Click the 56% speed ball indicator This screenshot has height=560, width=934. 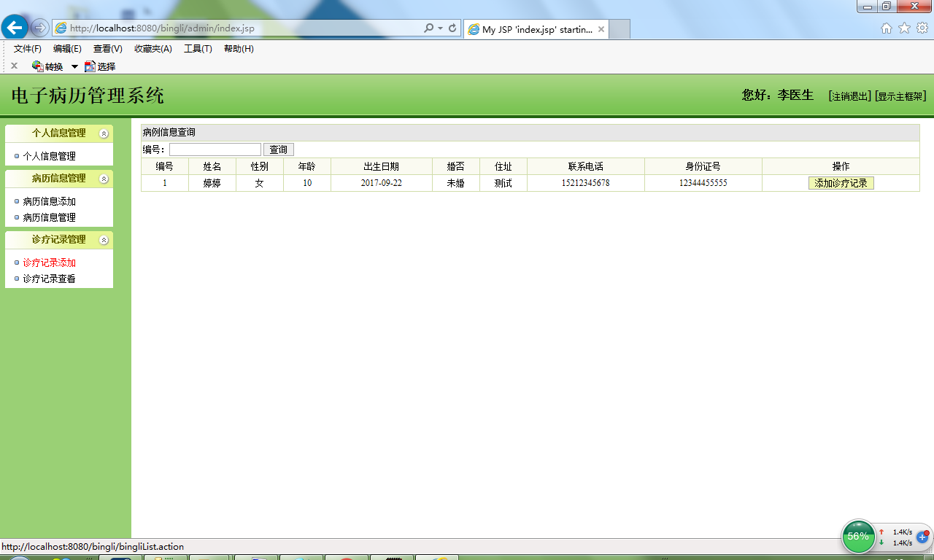(x=858, y=536)
